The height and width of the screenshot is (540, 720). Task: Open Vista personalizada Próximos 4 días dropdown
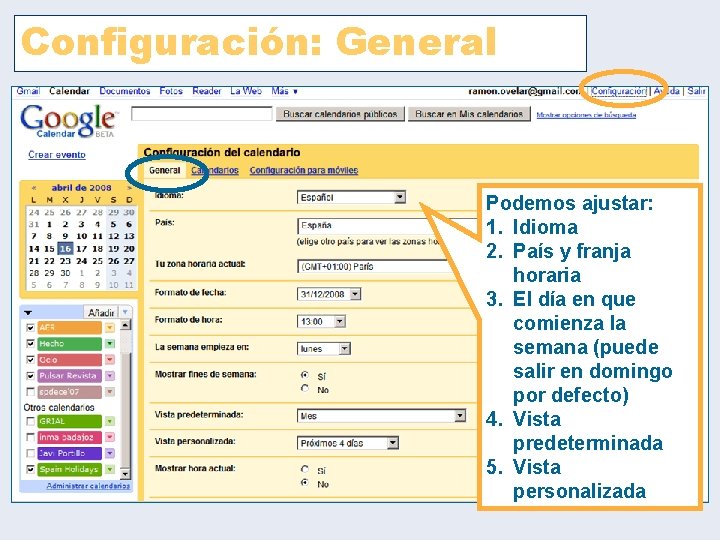[348, 443]
